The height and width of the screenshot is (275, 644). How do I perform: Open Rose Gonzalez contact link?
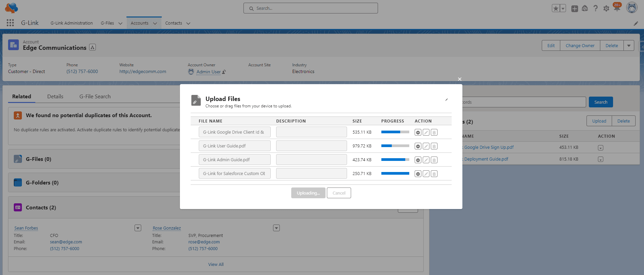pos(167,228)
